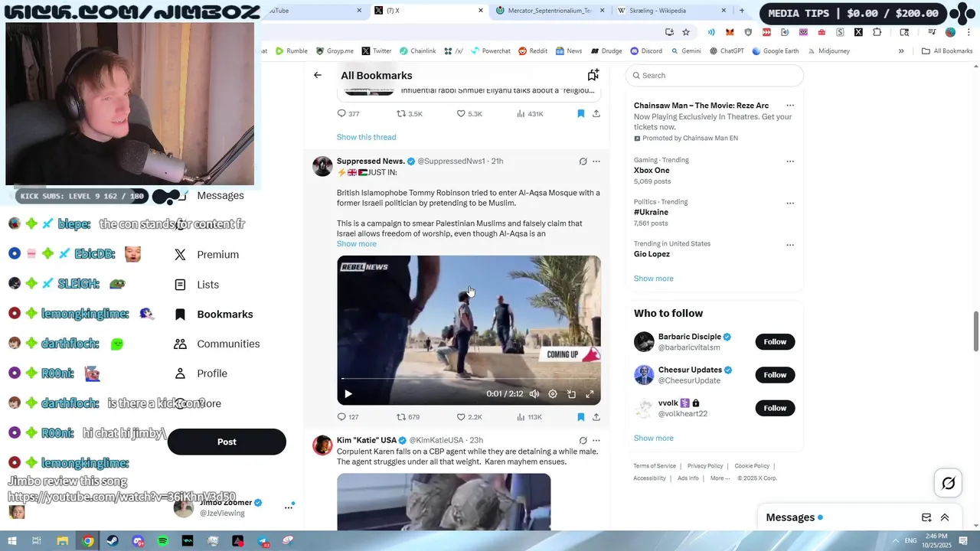Open Grok icon on Kim Katie USA post
The image size is (980, 551).
[583, 441]
